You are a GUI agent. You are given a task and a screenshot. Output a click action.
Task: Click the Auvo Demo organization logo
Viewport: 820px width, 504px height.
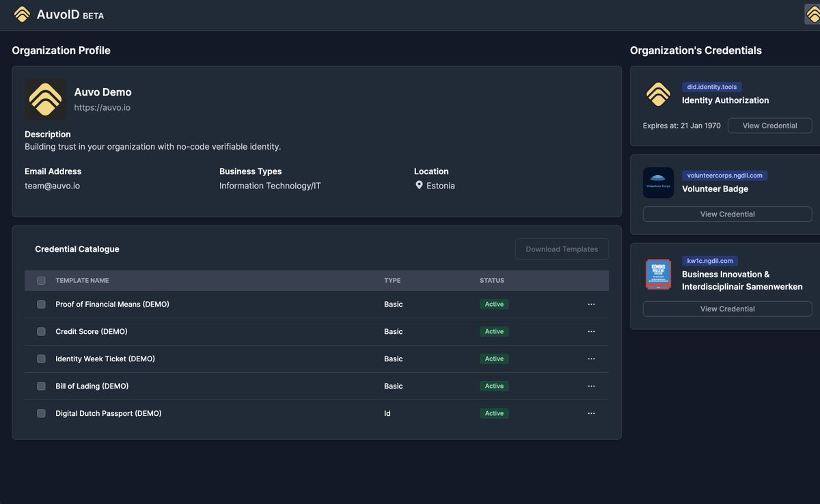point(44,98)
